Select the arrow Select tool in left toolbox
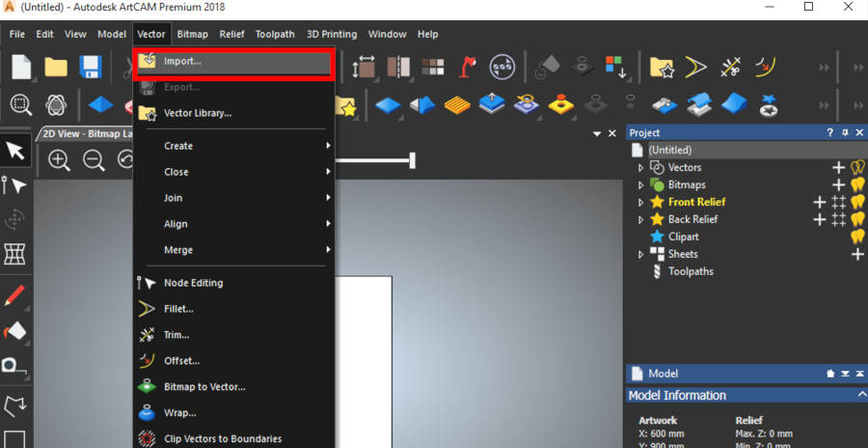 [x=14, y=151]
